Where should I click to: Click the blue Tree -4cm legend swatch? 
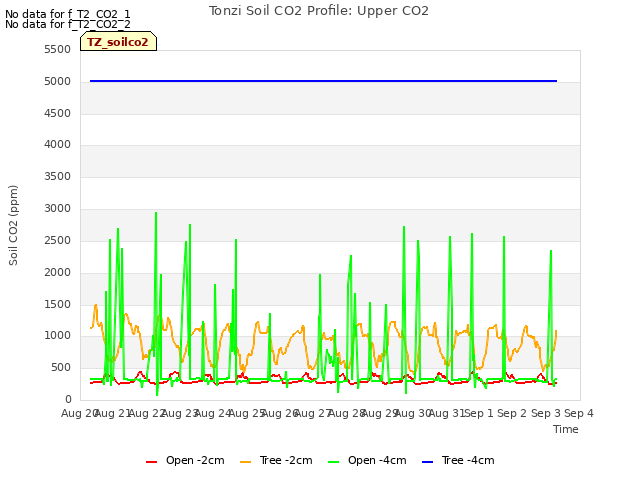coord(427,462)
